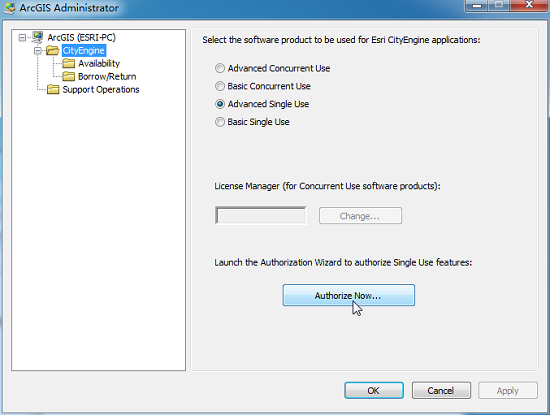The width and height of the screenshot is (550, 415).
Task: Minimize the ArcGIS Administrator window
Action: coord(477,5)
